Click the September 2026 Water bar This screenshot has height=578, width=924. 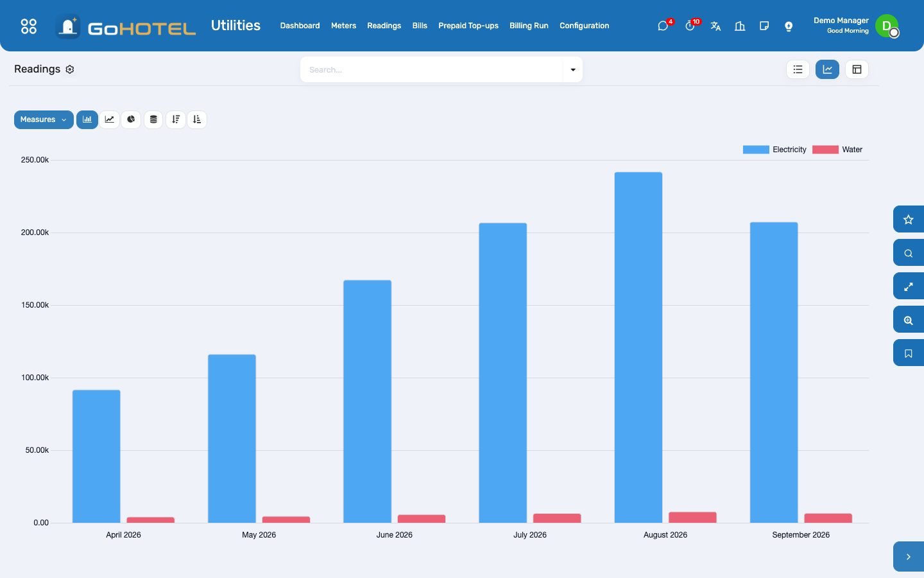pos(828,518)
